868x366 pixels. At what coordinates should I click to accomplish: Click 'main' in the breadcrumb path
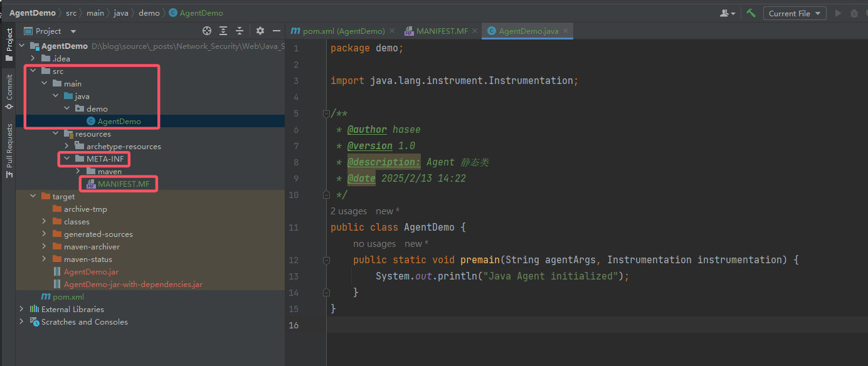tap(95, 13)
